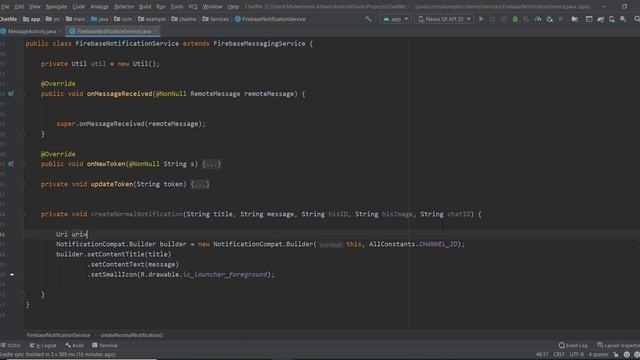The height and width of the screenshot is (360, 640).
Task: Click the gutter icon beside setSmallIcon line
Action: [12, 275]
